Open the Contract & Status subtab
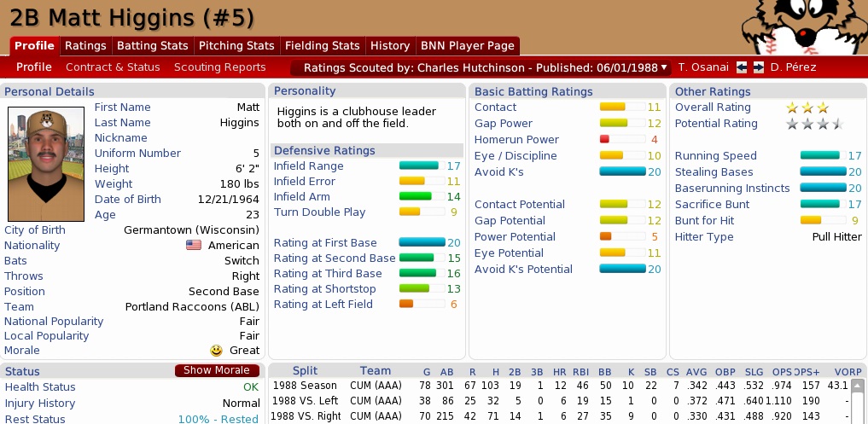Screen dimensions: 868x424 pos(113,67)
